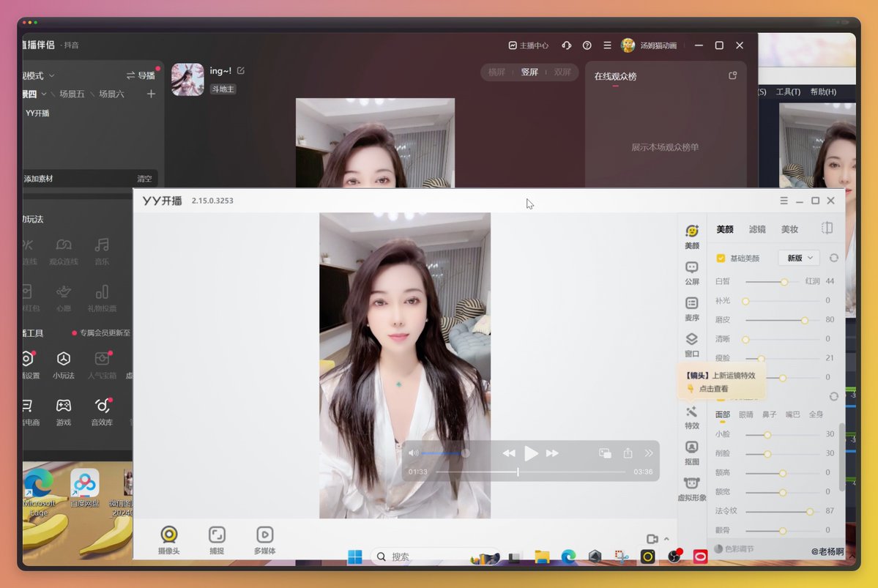The image size is (878, 588).
Task: Open the 抠图 cutout icon
Action: [692, 453]
